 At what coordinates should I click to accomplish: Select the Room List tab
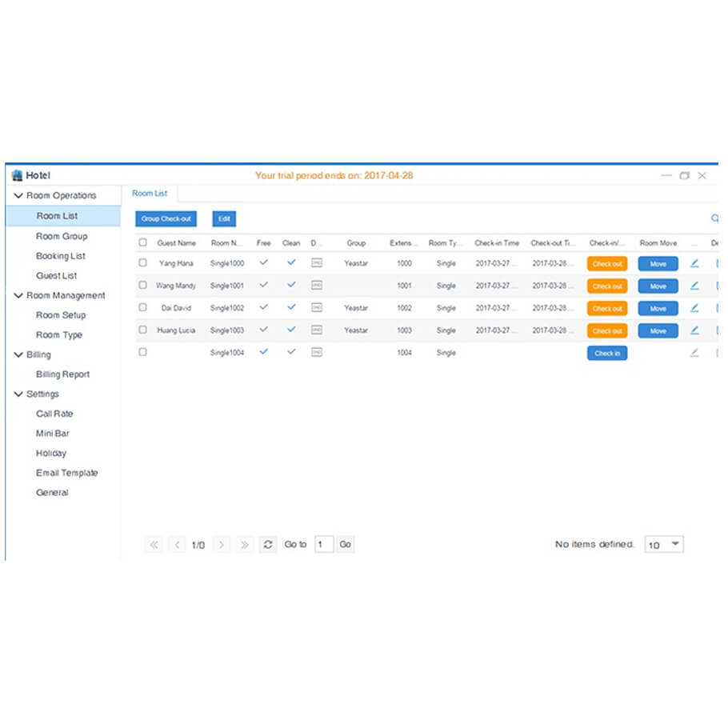[x=150, y=194]
